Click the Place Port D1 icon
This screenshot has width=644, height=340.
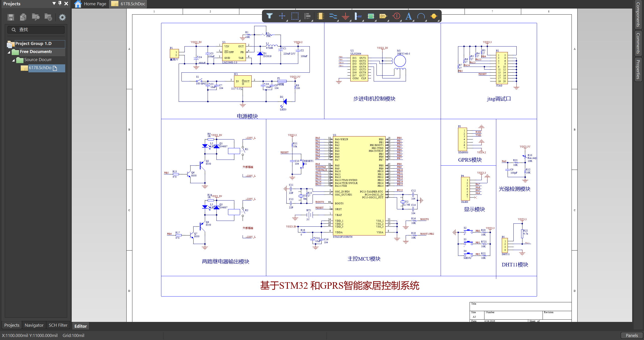click(x=383, y=16)
